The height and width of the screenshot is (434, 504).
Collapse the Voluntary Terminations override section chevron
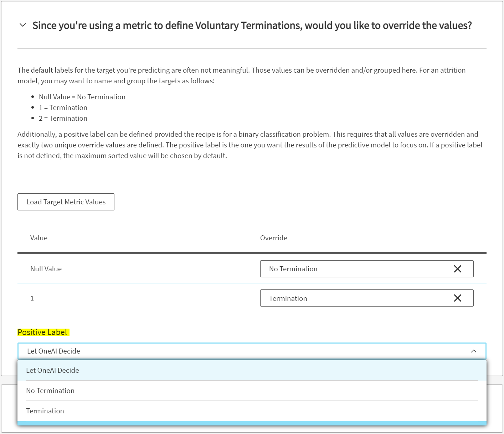(23, 25)
